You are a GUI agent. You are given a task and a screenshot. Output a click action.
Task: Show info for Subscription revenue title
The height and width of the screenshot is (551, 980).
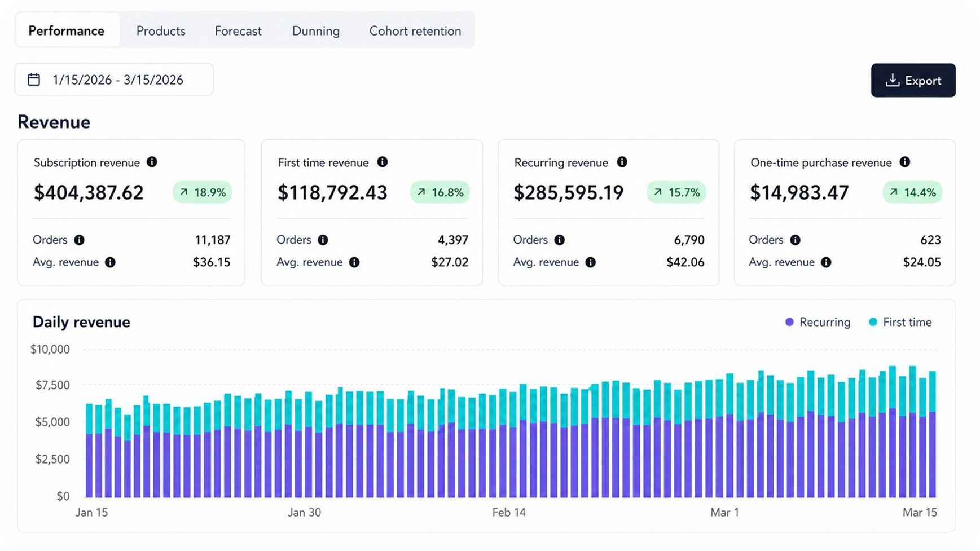pyautogui.click(x=152, y=162)
